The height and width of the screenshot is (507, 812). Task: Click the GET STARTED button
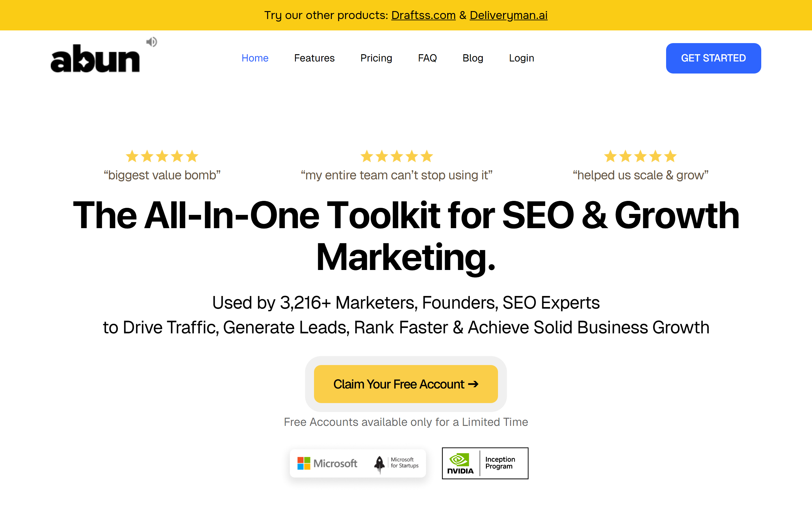click(713, 58)
